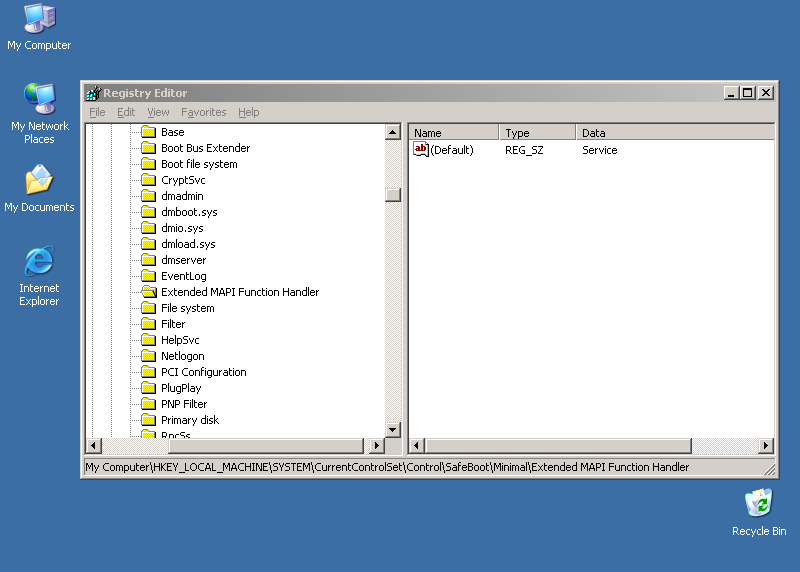Open the File menu
This screenshot has height=572, width=800.
97,112
